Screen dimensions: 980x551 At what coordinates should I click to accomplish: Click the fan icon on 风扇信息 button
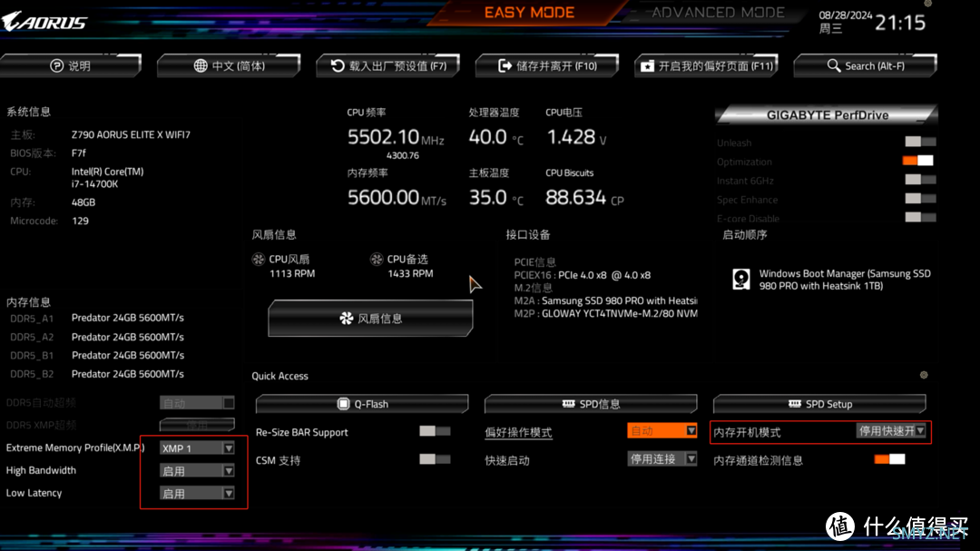click(x=347, y=319)
